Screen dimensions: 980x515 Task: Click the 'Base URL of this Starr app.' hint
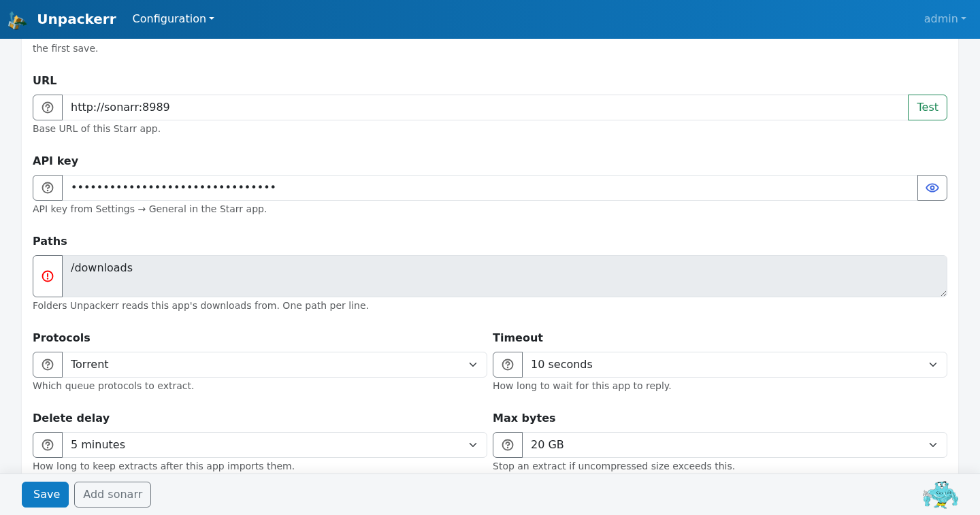coord(97,129)
